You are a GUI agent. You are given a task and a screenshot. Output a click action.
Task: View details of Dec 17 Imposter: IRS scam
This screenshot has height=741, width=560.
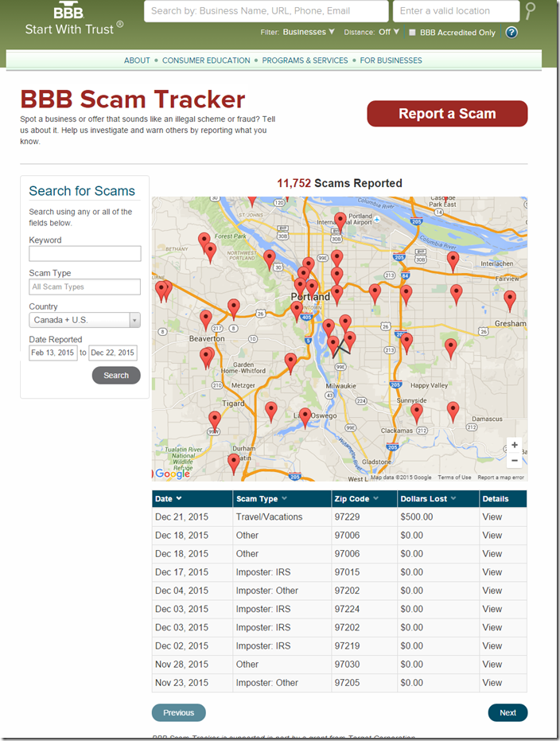coord(492,572)
